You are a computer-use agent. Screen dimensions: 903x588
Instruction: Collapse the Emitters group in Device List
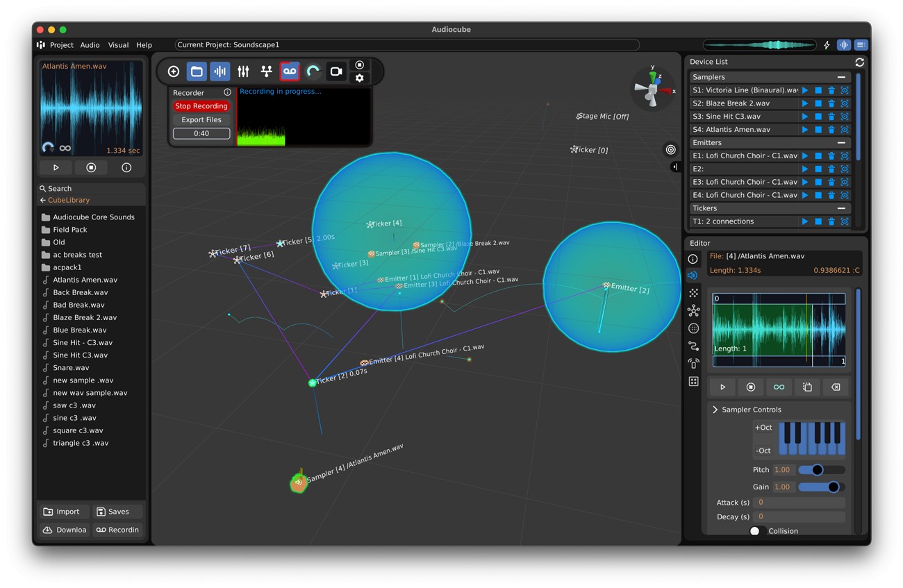[x=841, y=143]
